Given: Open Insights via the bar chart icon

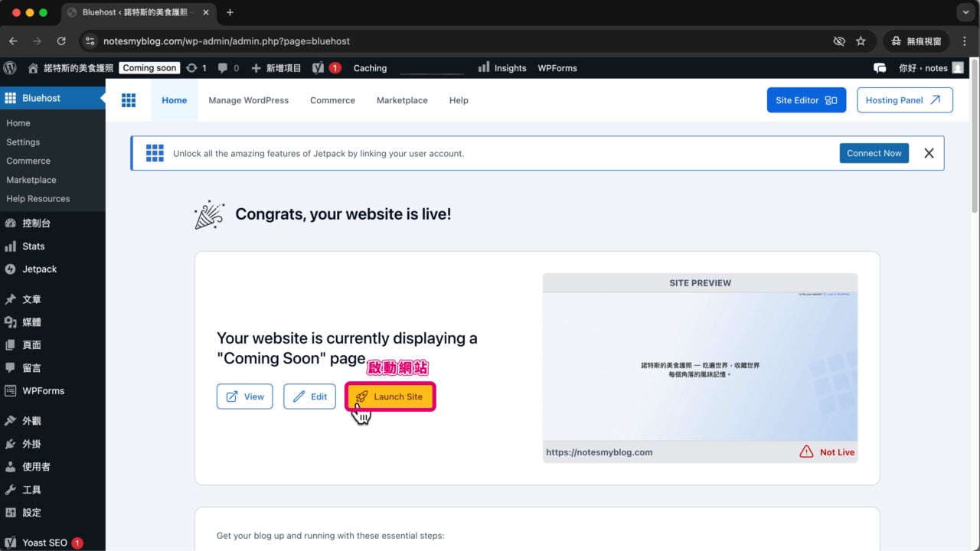Looking at the screenshot, I should 485,67.
